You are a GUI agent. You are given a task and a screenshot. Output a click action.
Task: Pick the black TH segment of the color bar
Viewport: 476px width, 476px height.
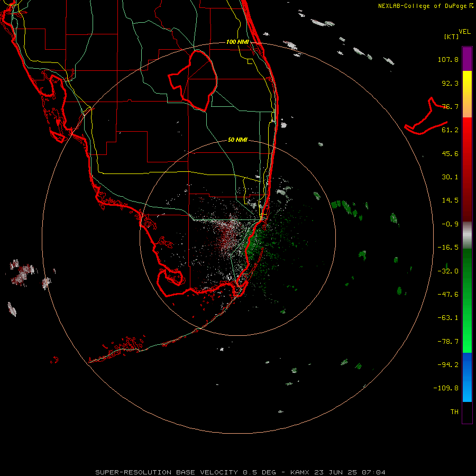click(x=467, y=412)
